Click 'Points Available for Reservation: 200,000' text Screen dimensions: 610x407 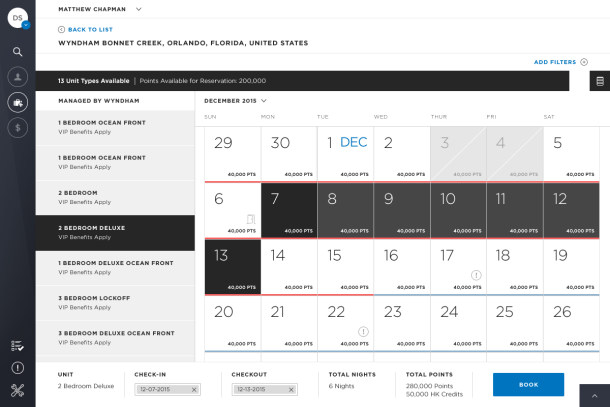point(203,81)
